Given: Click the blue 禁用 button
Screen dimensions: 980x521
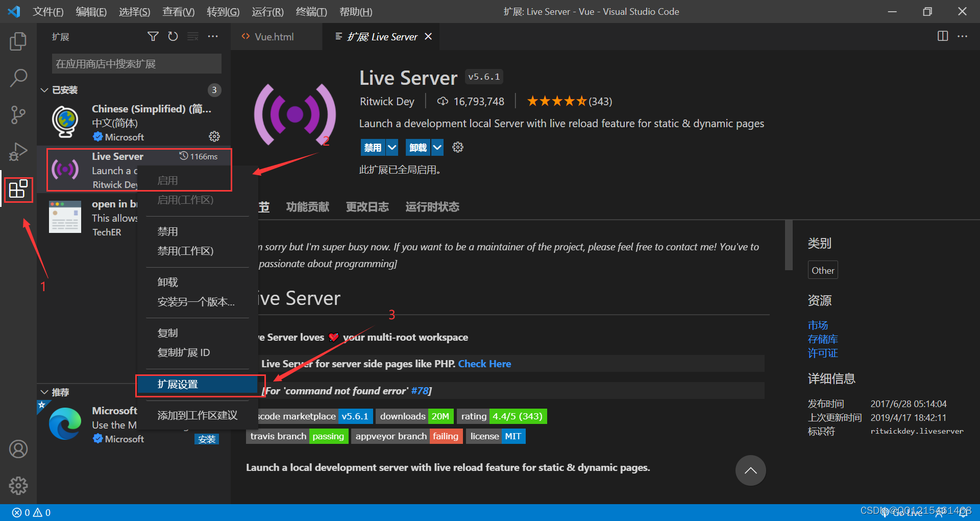Looking at the screenshot, I should tap(373, 148).
